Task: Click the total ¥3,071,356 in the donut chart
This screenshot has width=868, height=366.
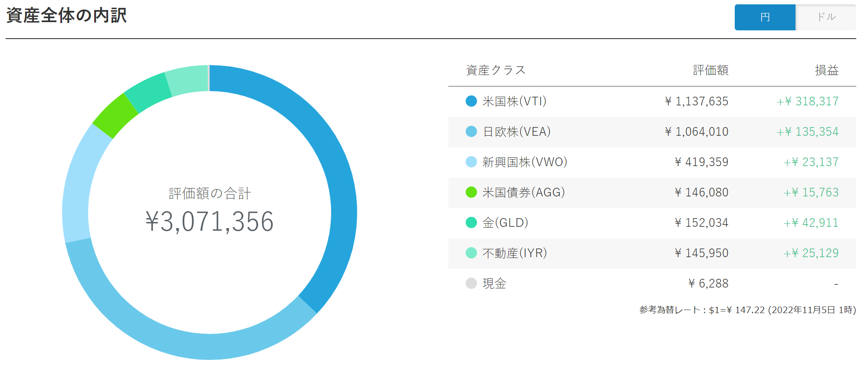Action: click(210, 222)
